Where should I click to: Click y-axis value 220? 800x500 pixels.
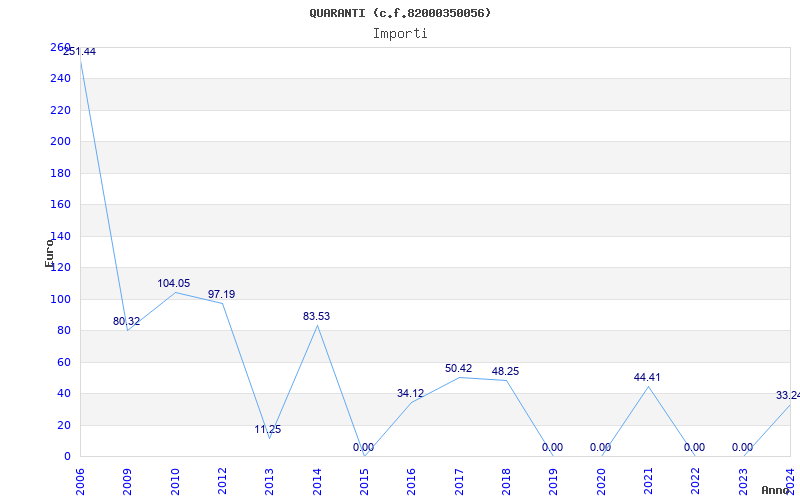coord(60,110)
